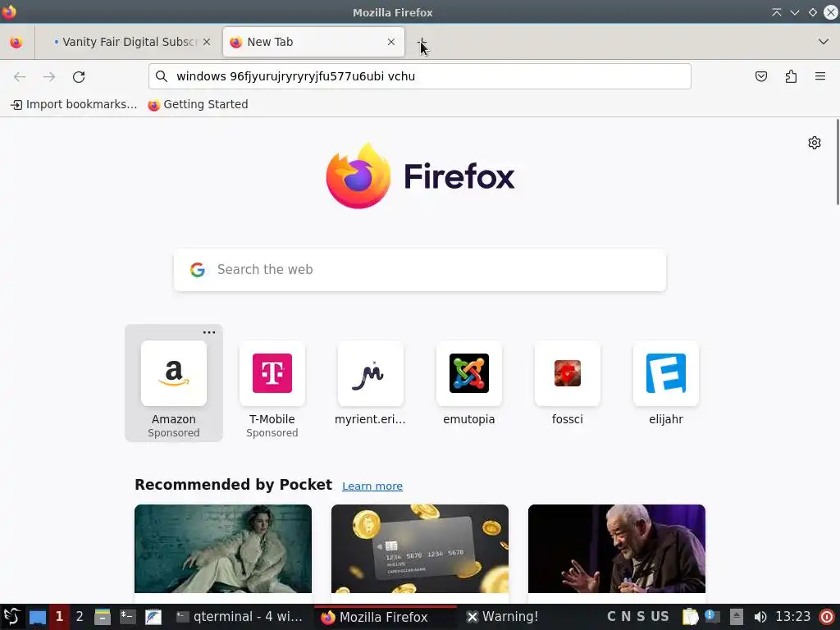Follow the Pocket Learn more link
The height and width of the screenshot is (630, 840).
pyautogui.click(x=372, y=486)
